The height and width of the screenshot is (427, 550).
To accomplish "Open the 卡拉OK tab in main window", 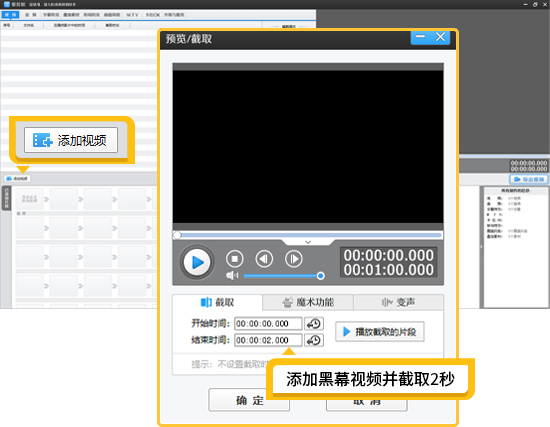I will point(153,15).
